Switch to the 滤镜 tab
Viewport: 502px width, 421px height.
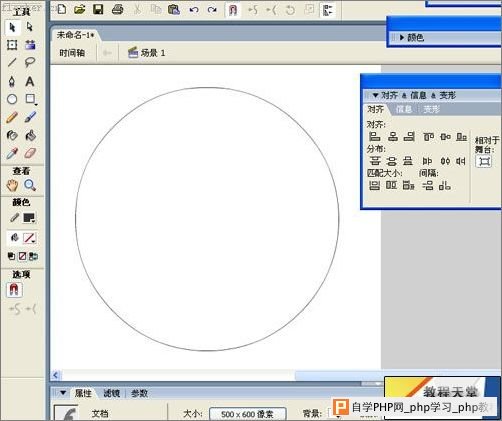pyautogui.click(x=111, y=394)
